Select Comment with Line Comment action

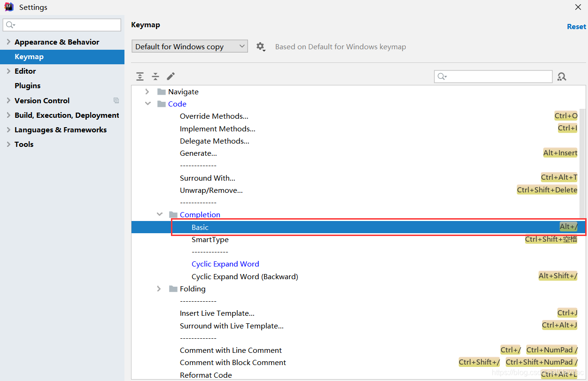[231, 350]
